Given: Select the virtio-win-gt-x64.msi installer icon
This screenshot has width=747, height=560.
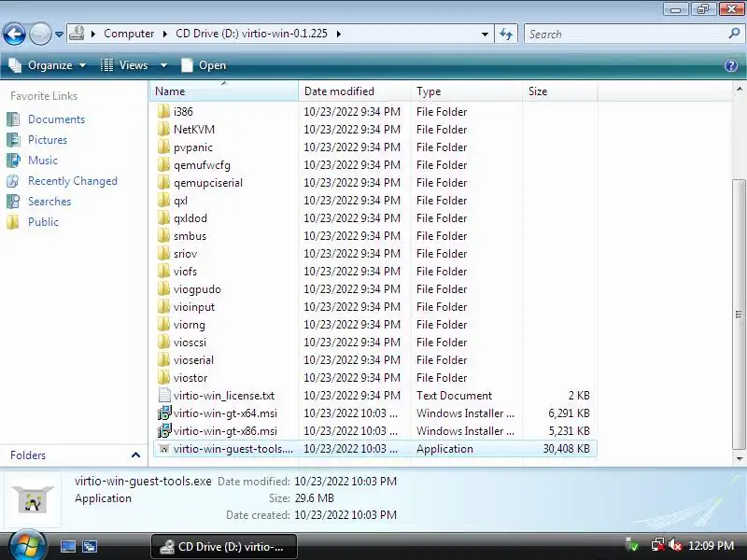Looking at the screenshot, I should pyautogui.click(x=164, y=413).
